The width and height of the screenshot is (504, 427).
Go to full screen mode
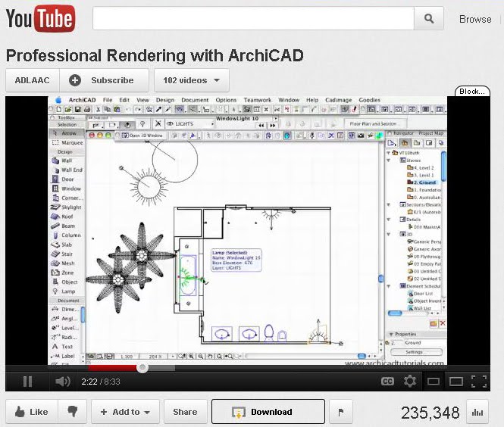tap(478, 382)
